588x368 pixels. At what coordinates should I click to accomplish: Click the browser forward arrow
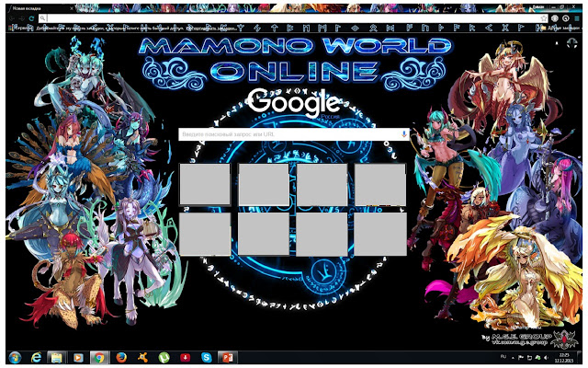tap(22, 18)
